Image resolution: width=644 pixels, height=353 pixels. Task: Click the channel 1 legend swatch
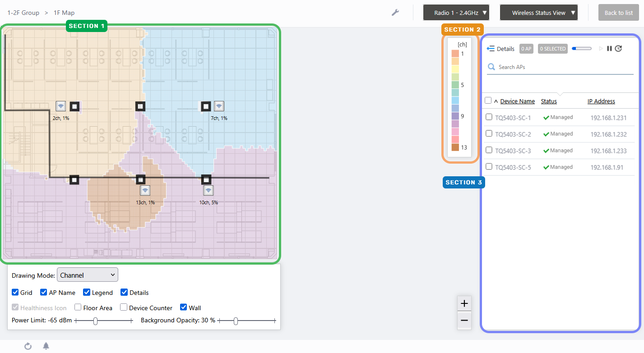tap(455, 54)
